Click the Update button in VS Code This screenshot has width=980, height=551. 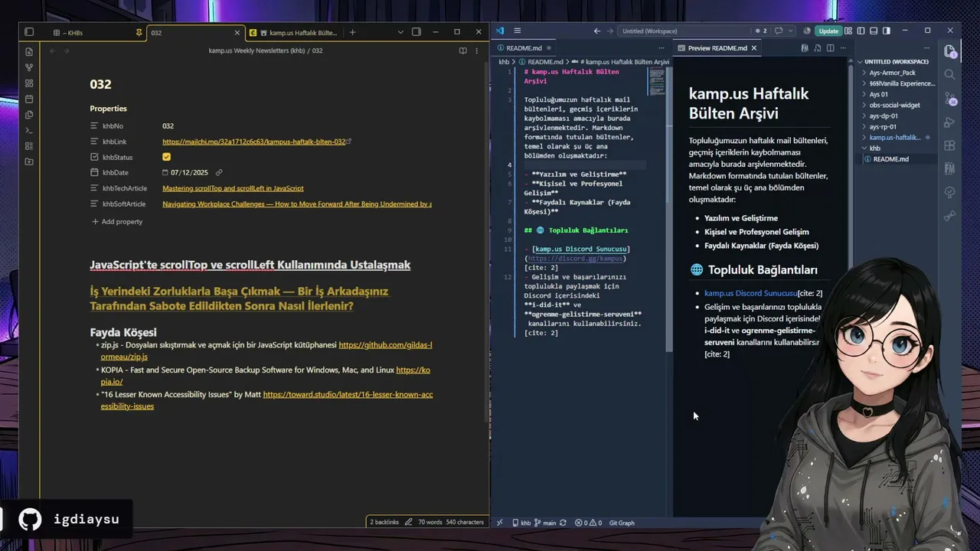[x=828, y=31]
